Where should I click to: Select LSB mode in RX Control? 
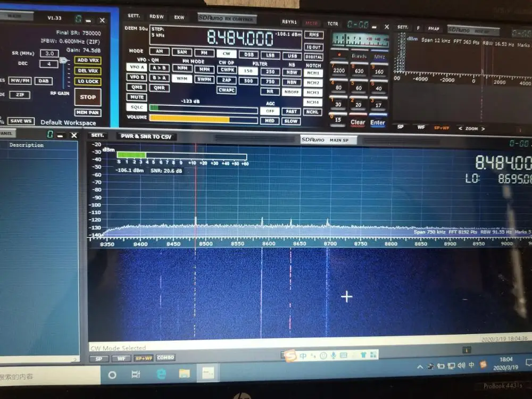pos(270,55)
